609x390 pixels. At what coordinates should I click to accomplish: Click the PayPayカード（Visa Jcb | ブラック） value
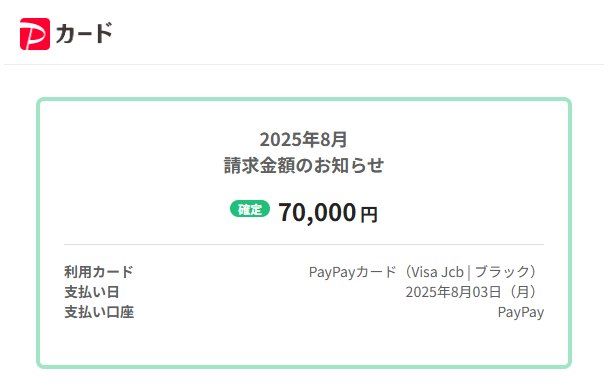click(x=423, y=272)
